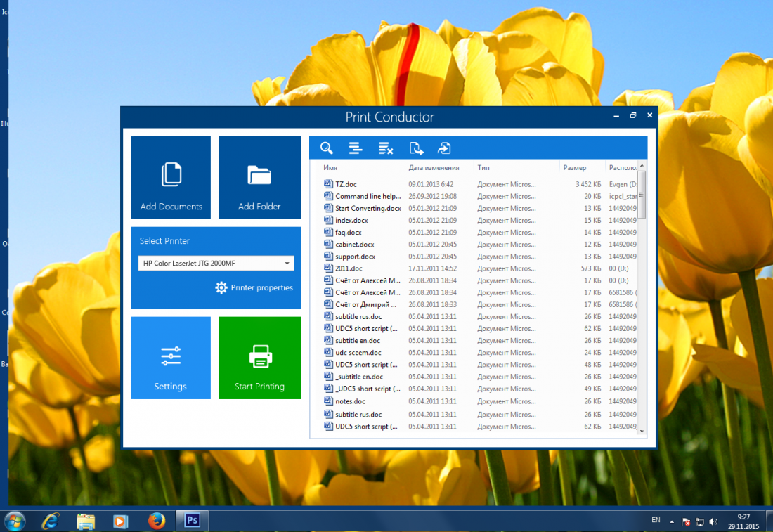
Task: Click the EN language indicator
Action: [x=656, y=520]
